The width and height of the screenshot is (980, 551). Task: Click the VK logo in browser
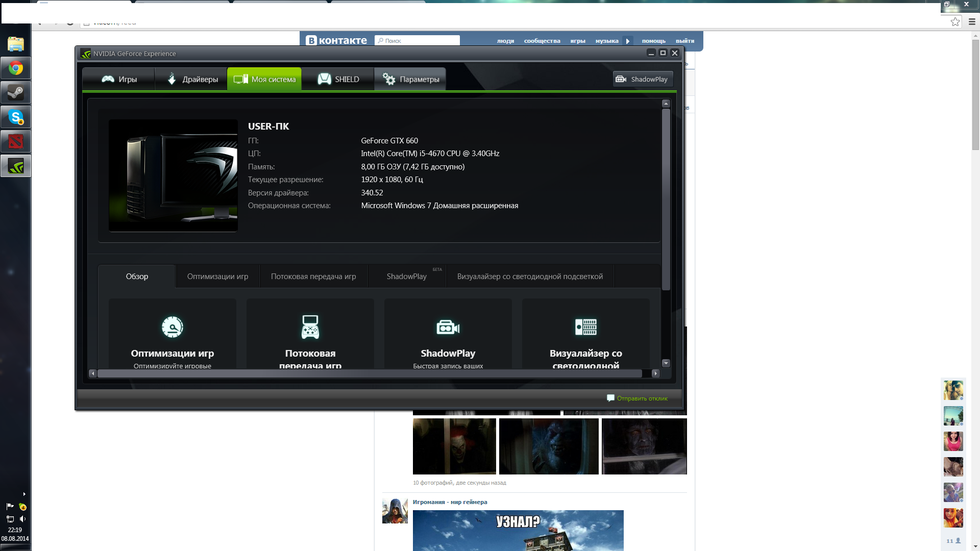[336, 41]
